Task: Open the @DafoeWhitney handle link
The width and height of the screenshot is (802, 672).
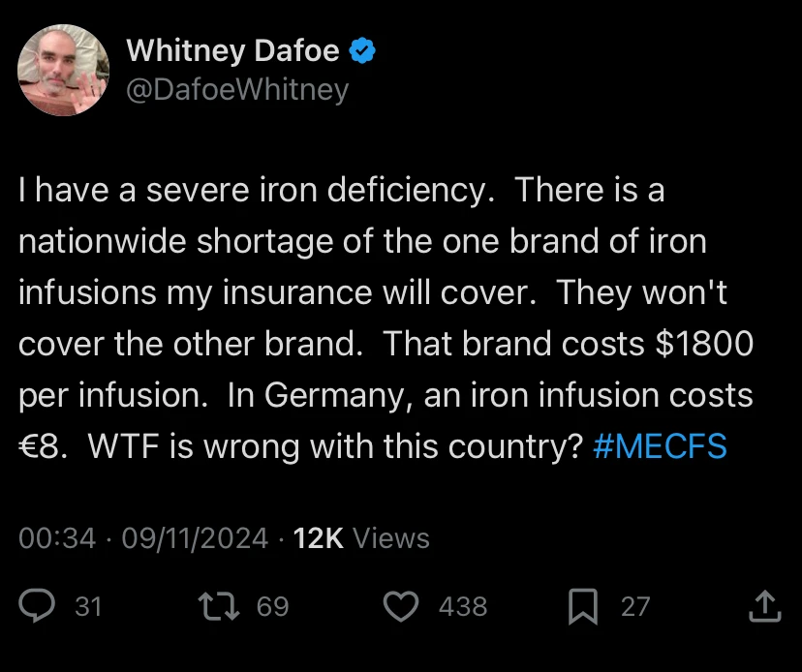Action: point(237,89)
